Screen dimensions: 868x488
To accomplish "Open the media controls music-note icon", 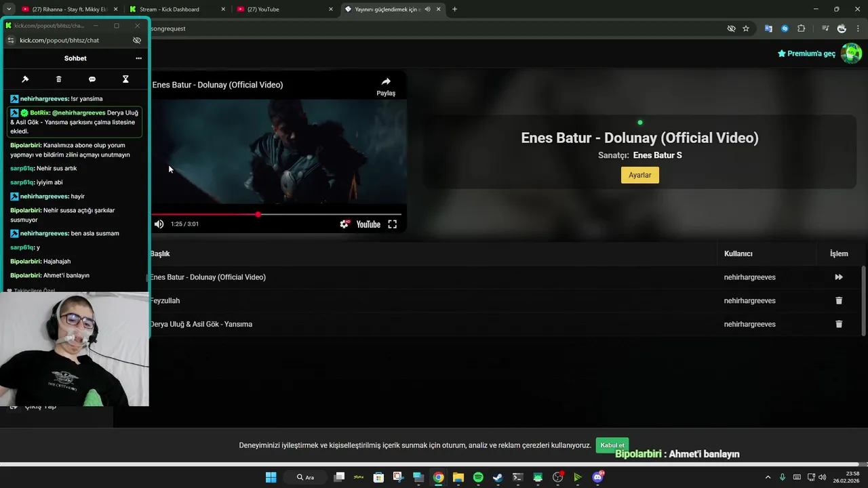I will click(x=825, y=28).
